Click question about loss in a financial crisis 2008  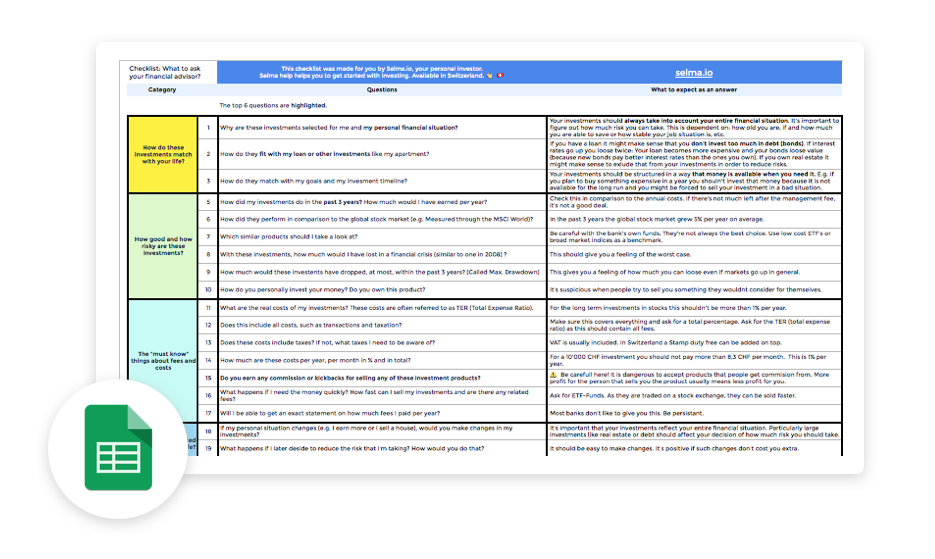point(382,254)
